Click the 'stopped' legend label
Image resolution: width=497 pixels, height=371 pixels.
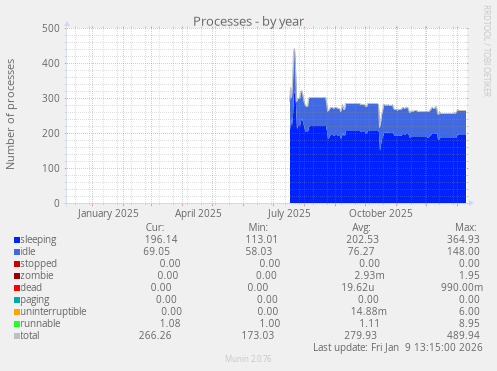click(39, 264)
